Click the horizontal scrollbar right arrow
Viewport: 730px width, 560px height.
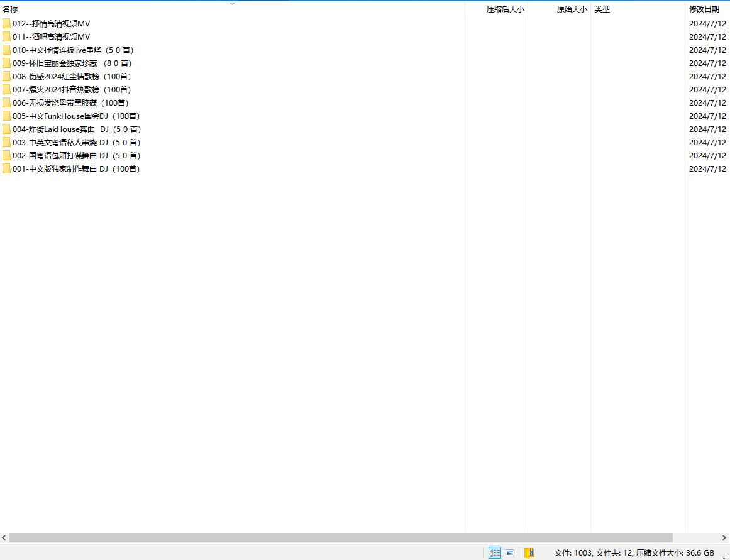pyautogui.click(x=725, y=538)
